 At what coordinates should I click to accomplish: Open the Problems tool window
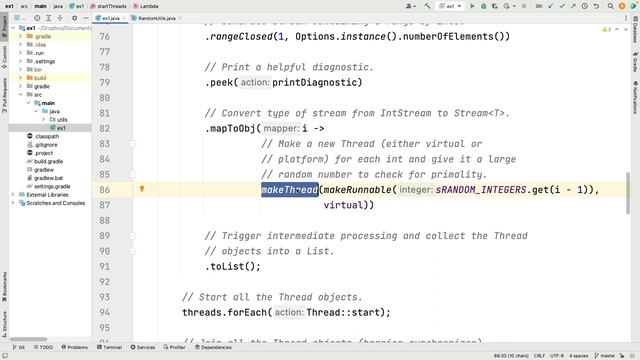[x=75, y=347]
